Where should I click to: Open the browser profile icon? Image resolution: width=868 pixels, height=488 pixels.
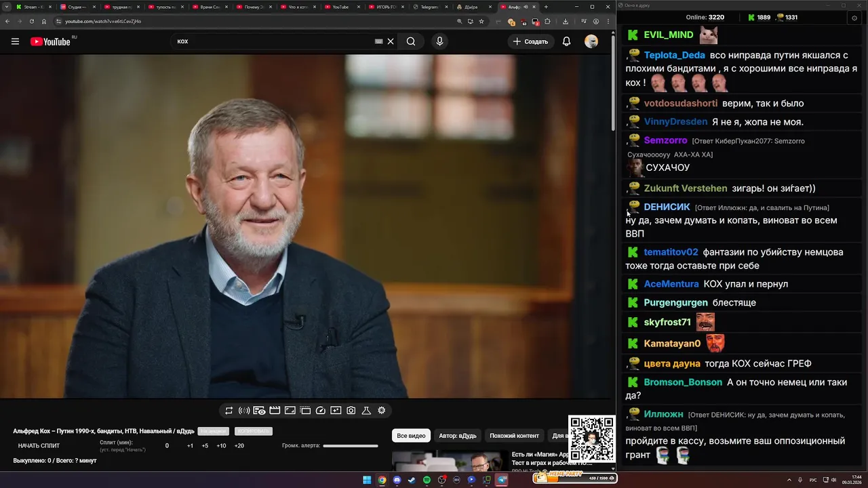click(x=596, y=21)
